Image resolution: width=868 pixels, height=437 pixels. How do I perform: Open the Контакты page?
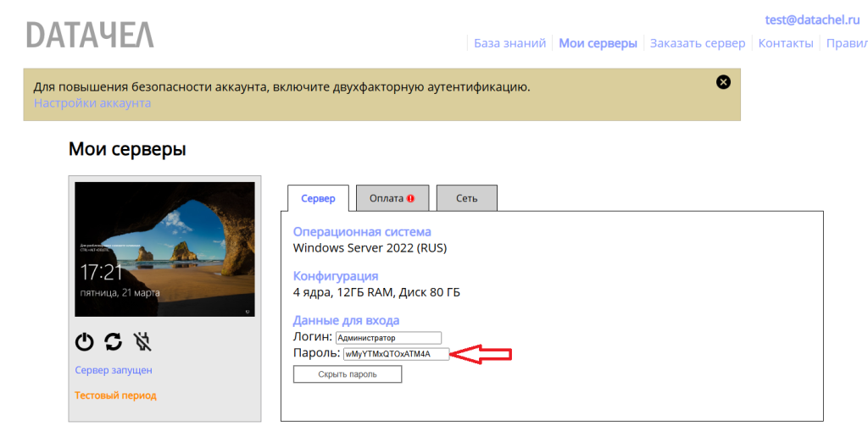pyautogui.click(x=786, y=43)
